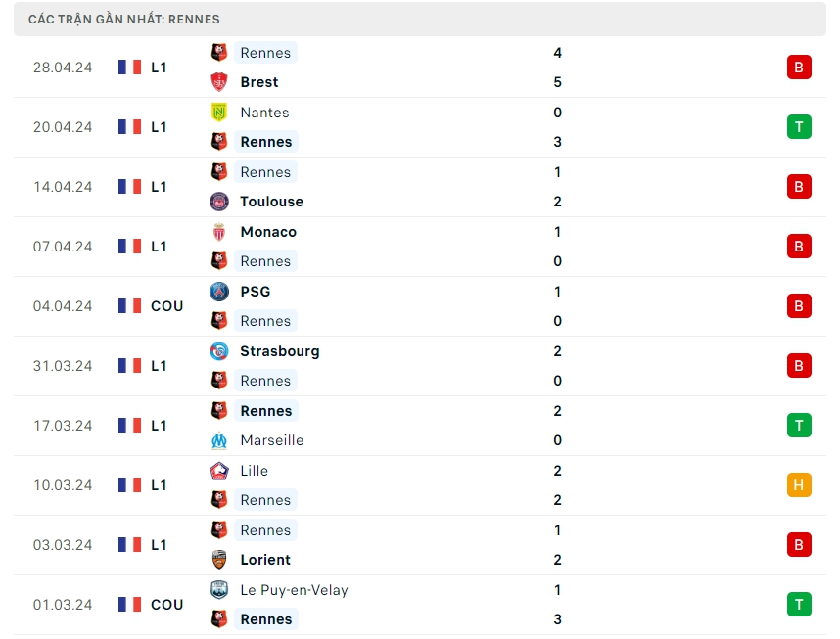Viewport: 840px width, 639px height.
Task: Select the COU label on 01.03.24 match
Action: (166, 605)
